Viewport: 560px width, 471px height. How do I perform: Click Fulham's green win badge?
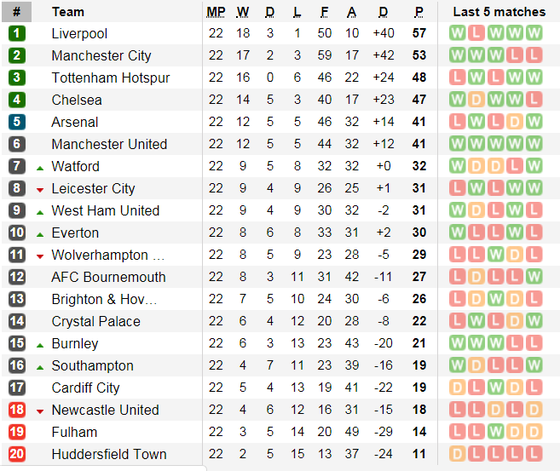click(496, 432)
